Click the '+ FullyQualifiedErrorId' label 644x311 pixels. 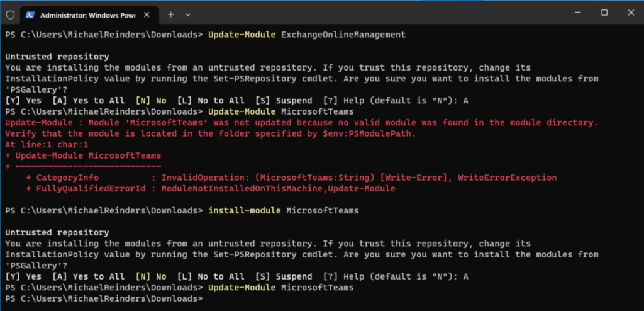click(x=86, y=188)
